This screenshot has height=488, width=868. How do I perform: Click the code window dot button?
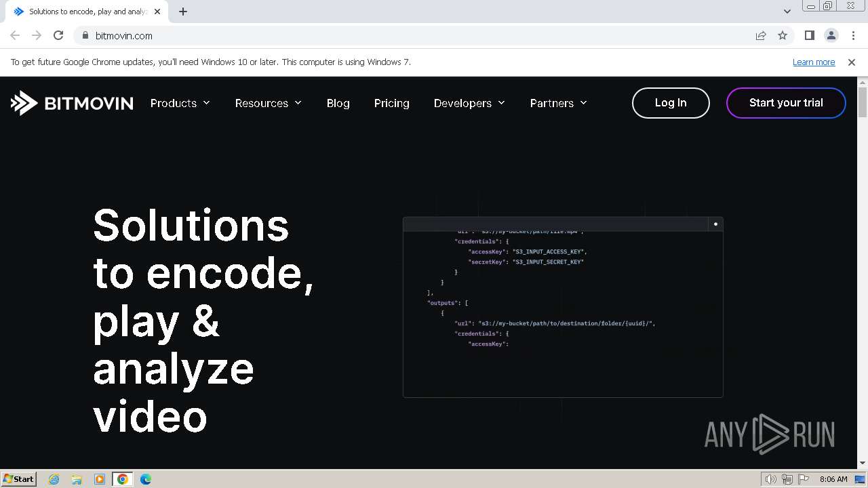pos(715,224)
